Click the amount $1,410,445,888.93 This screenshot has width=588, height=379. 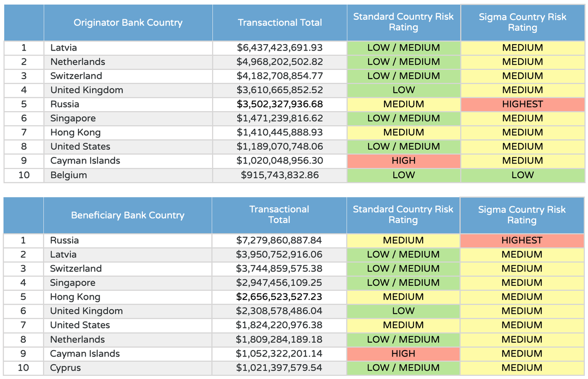(x=280, y=133)
